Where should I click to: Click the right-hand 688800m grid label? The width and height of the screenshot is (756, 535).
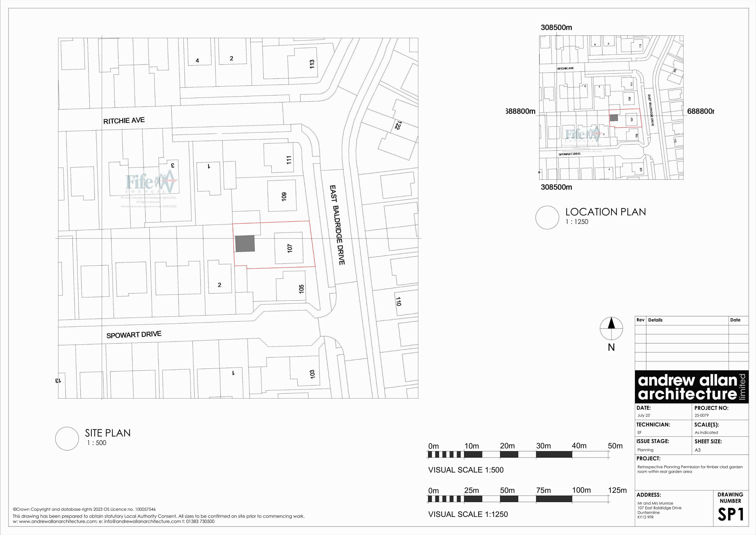[x=701, y=111]
